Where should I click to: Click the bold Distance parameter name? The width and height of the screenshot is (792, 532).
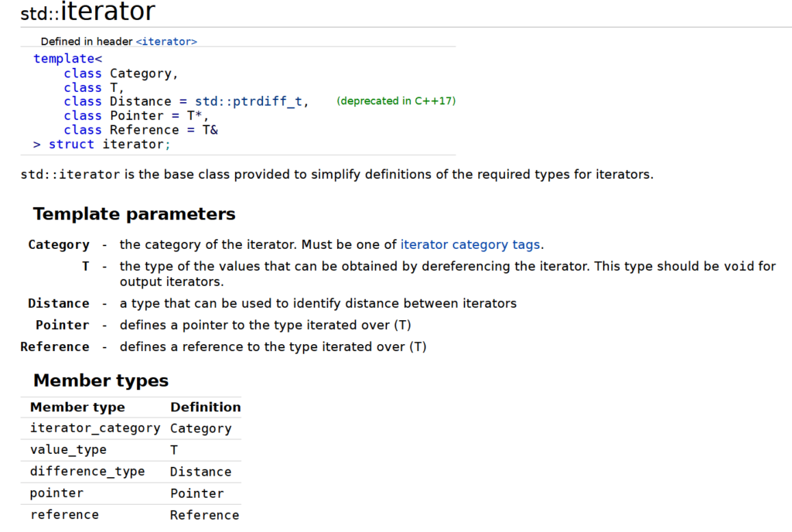point(59,303)
